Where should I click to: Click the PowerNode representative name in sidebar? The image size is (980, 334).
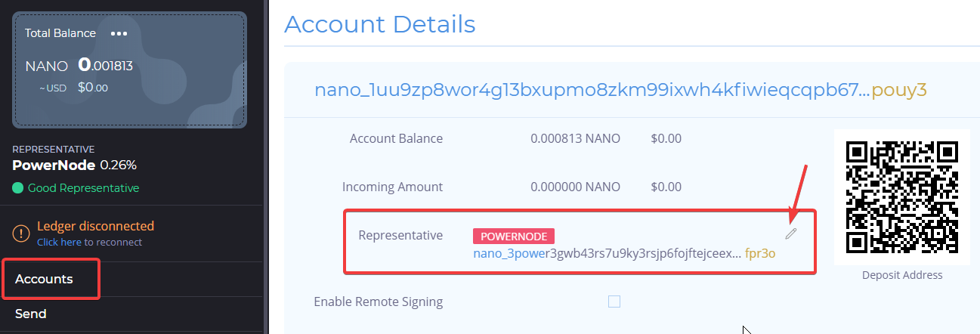pos(54,165)
